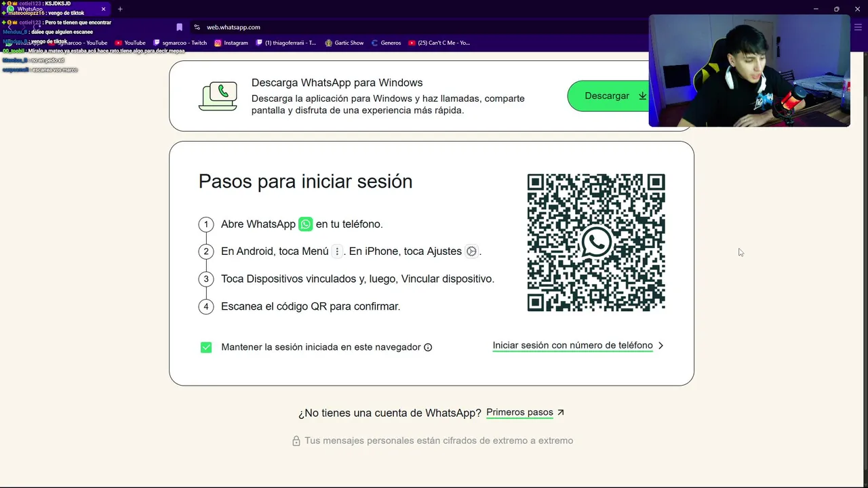This screenshot has width=868, height=488.
Task: Restore down the browser window
Action: pos(836,9)
